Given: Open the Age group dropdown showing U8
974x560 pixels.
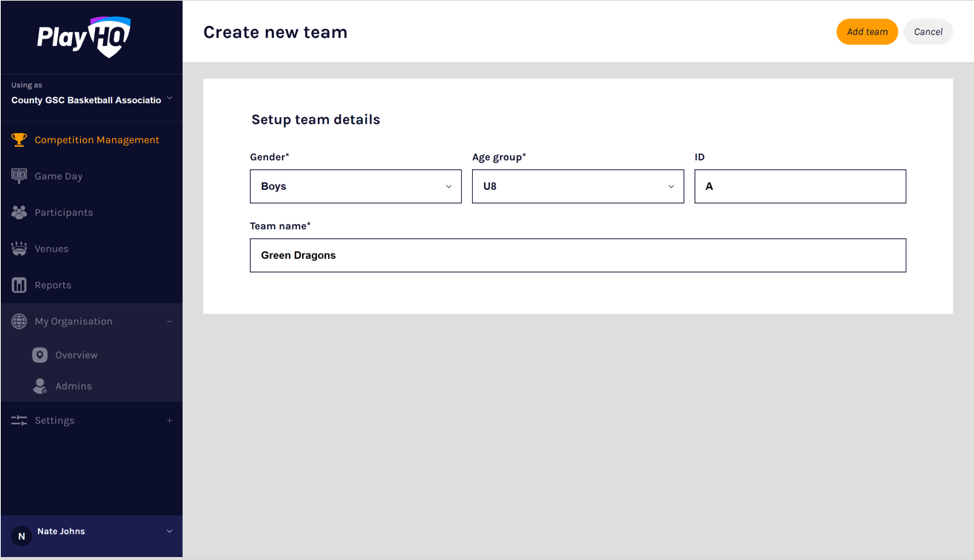Looking at the screenshot, I should [x=578, y=186].
